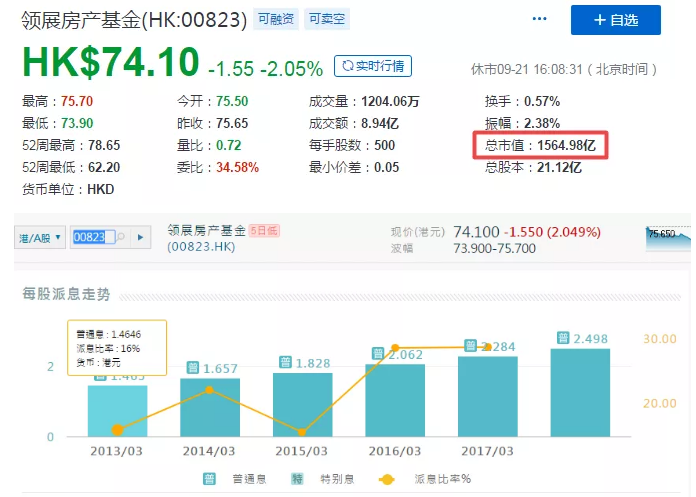Click the 每股派息走势 section heading

click(x=66, y=294)
